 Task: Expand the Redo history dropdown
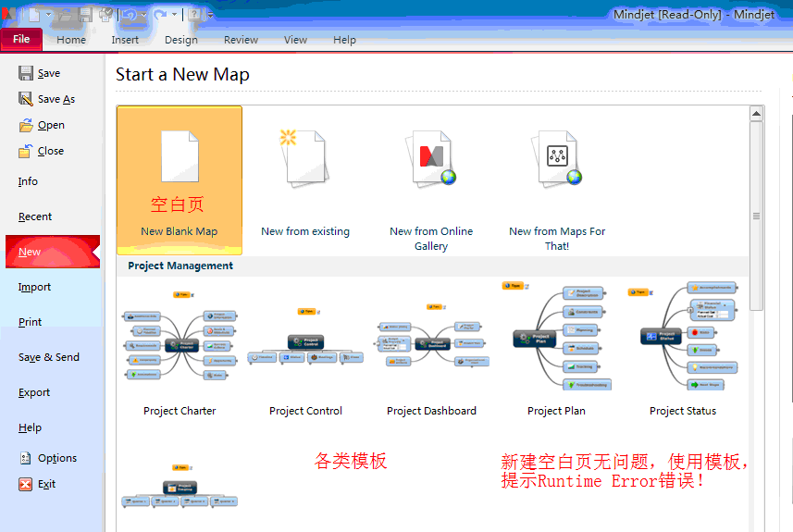point(174,15)
